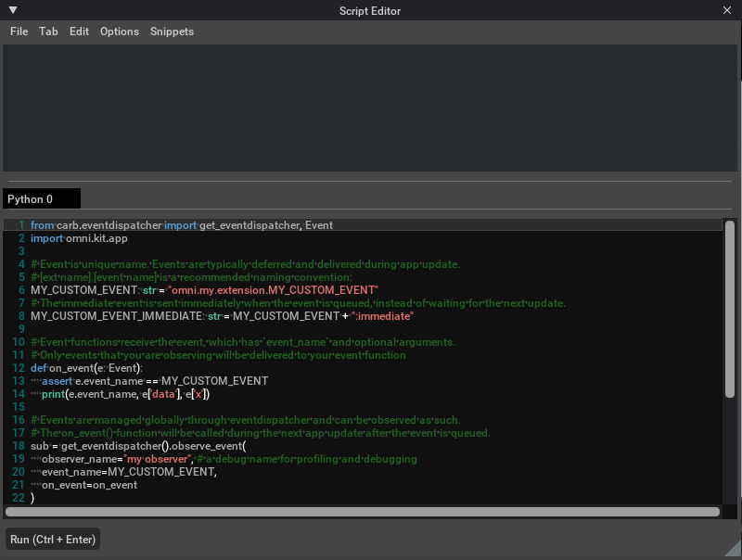Expand the Snippets menu
The width and height of the screenshot is (742, 560).
pyautogui.click(x=172, y=32)
